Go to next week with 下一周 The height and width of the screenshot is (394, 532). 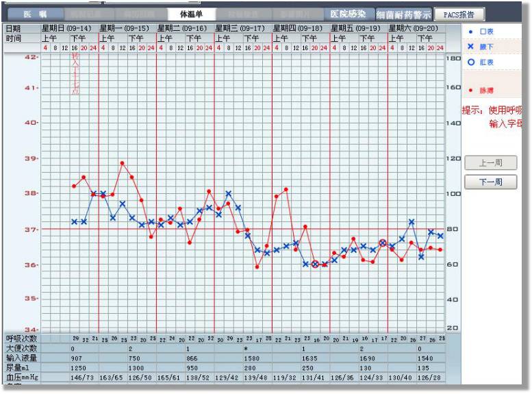point(490,182)
